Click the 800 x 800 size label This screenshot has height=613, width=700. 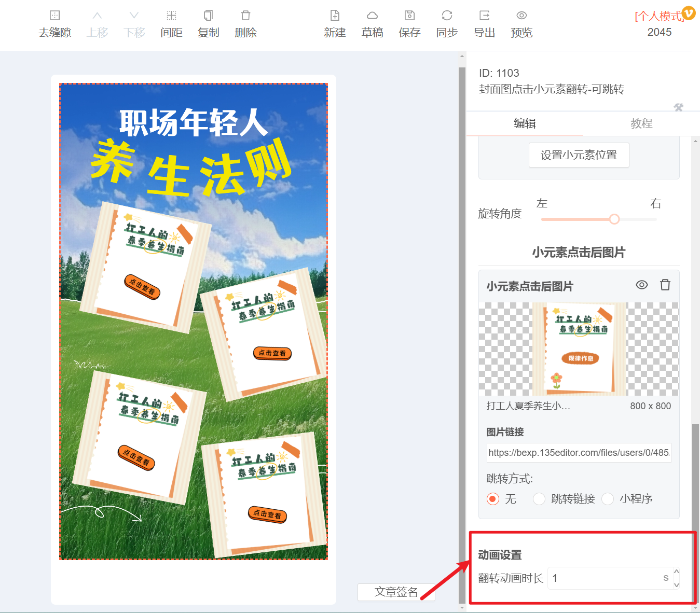pos(651,406)
